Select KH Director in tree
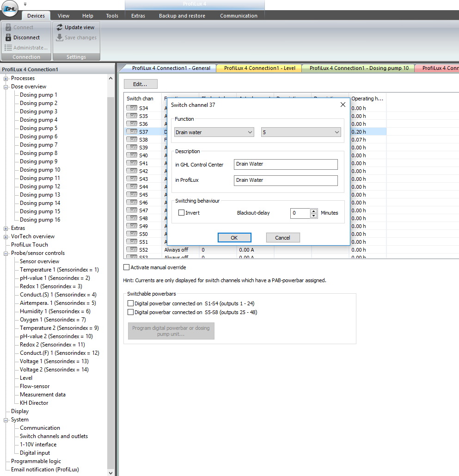Screen dimensions: 459x476 pos(34,403)
